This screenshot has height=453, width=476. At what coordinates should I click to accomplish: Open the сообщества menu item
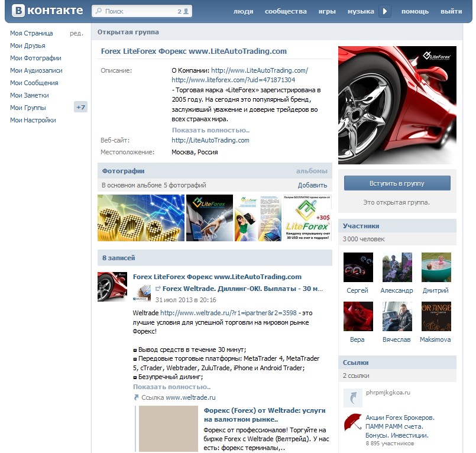pyautogui.click(x=286, y=12)
